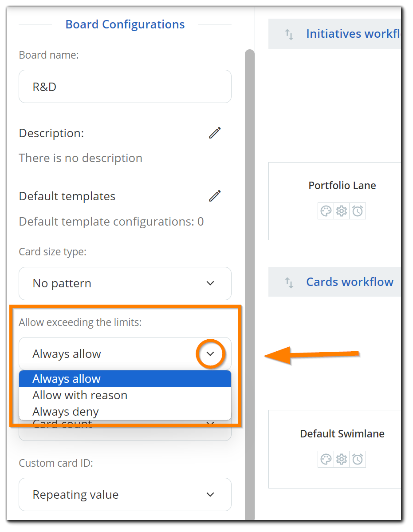Open Portfolio Lane gear settings icon
413x532 pixels.
tap(342, 211)
